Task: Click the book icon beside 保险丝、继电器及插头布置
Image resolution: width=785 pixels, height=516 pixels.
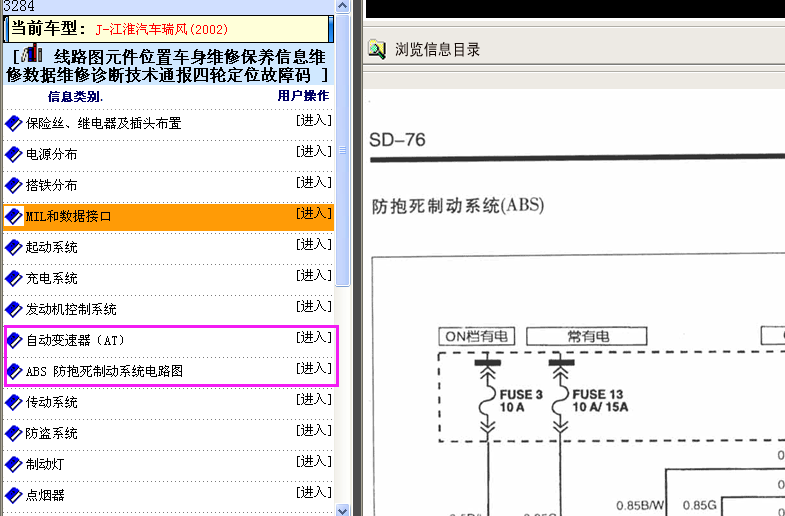Action: [x=14, y=123]
